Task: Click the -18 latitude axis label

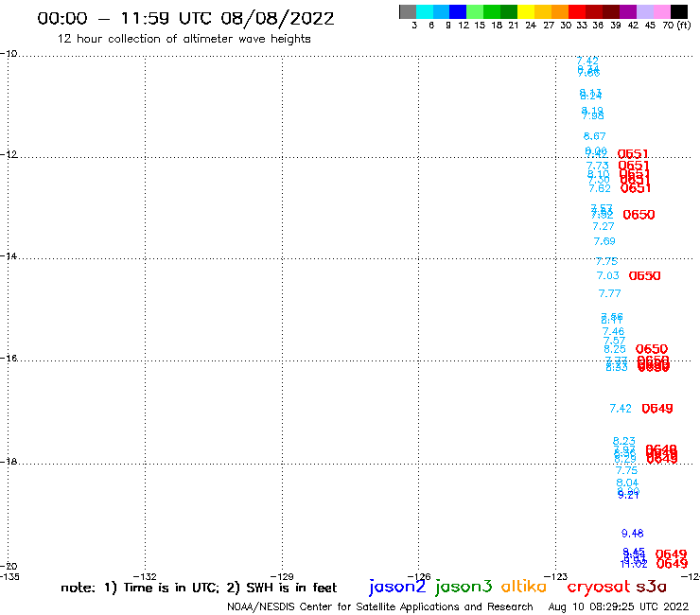Action: pyautogui.click(x=9, y=462)
